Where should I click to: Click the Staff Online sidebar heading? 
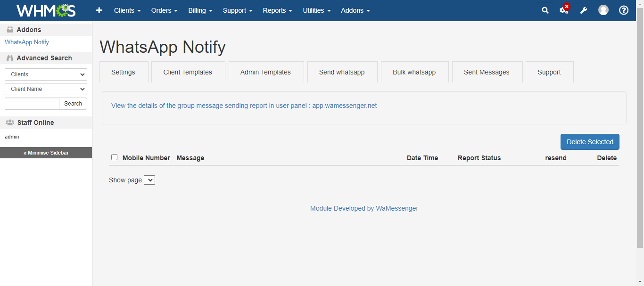[36, 123]
